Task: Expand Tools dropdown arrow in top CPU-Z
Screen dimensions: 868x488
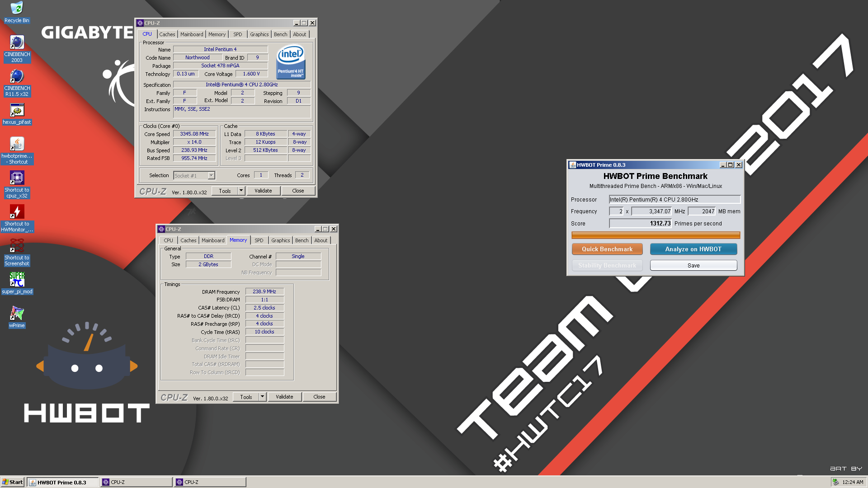Action: point(241,191)
